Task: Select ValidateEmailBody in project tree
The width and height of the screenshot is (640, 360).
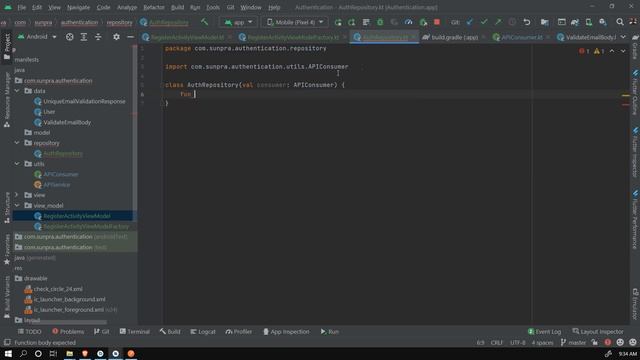Action: (x=67, y=122)
